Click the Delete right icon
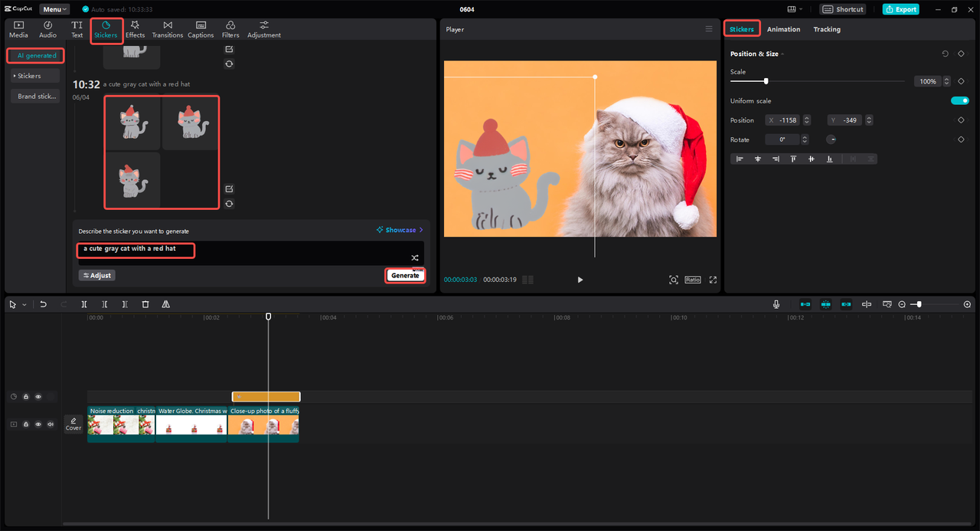 [125, 304]
